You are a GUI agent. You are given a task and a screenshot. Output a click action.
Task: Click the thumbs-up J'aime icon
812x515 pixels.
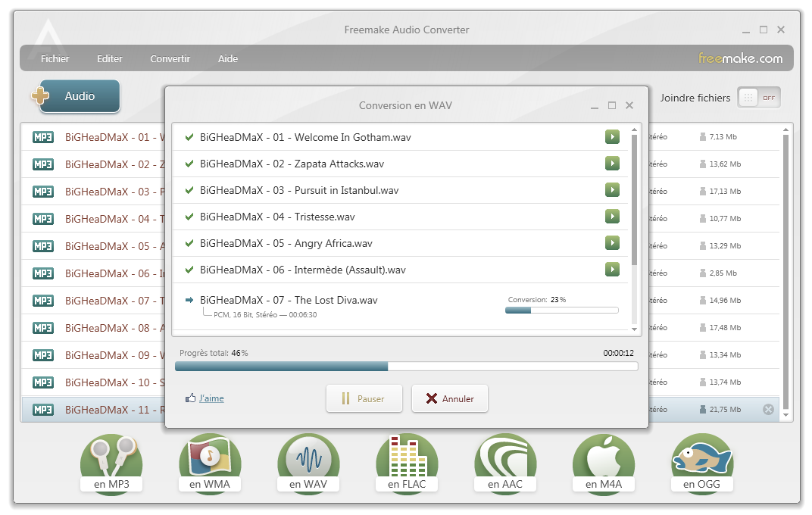pos(191,398)
